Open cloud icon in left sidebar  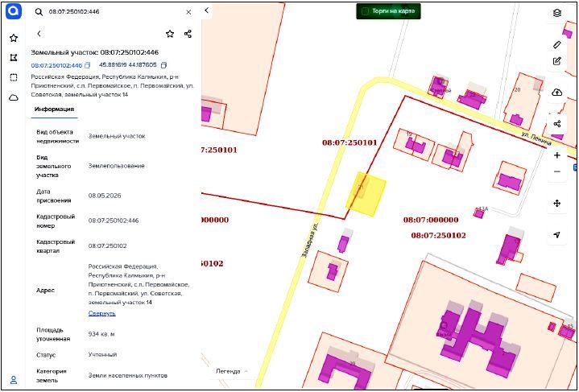[14, 98]
